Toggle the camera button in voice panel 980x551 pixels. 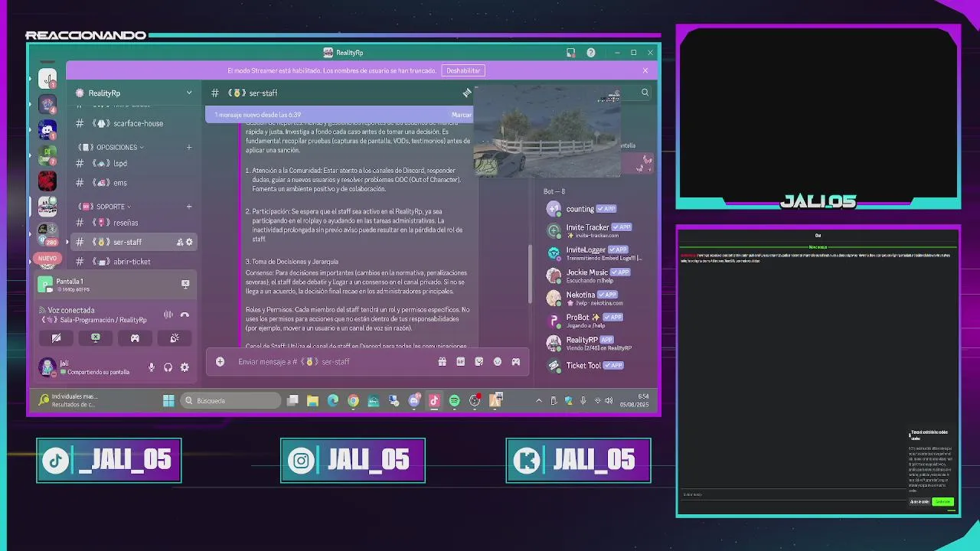coord(56,337)
